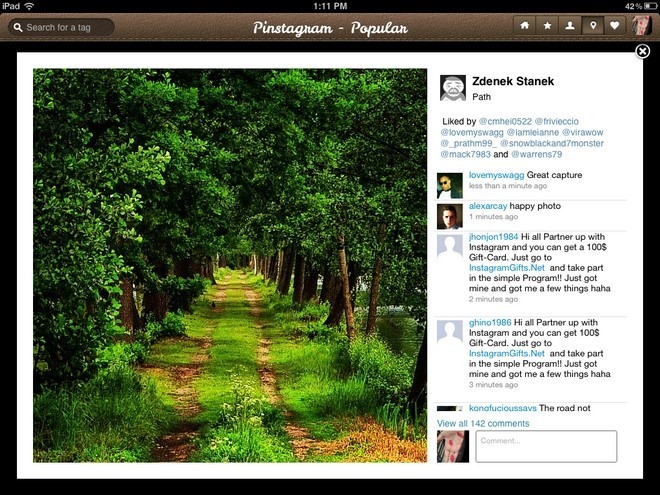Open jhonjon1984's default avatar
Image resolution: width=660 pixels, height=495 pixels.
pos(450,248)
